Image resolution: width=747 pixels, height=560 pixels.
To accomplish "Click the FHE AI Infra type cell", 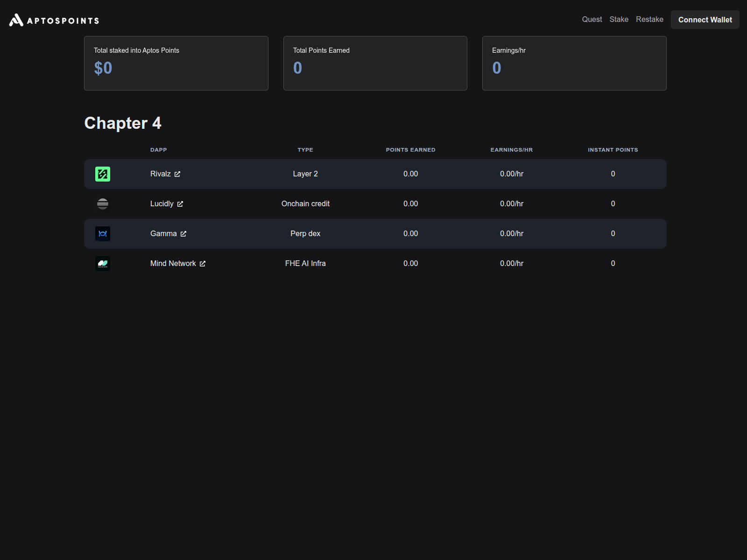I will pos(305,263).
